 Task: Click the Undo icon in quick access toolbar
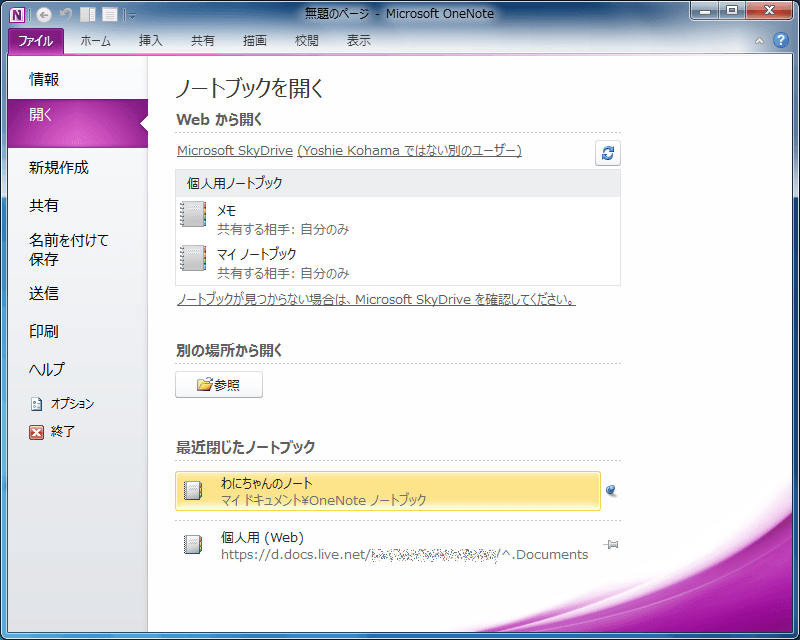(66, 15)
